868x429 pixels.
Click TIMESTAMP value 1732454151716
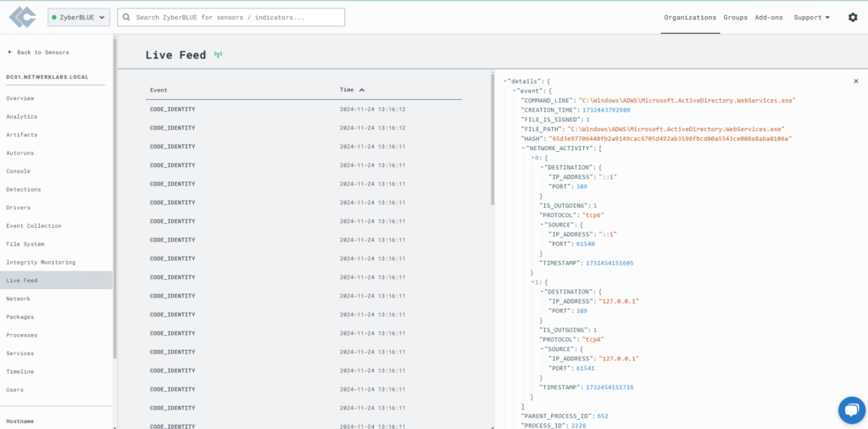(x=609, y=387)
